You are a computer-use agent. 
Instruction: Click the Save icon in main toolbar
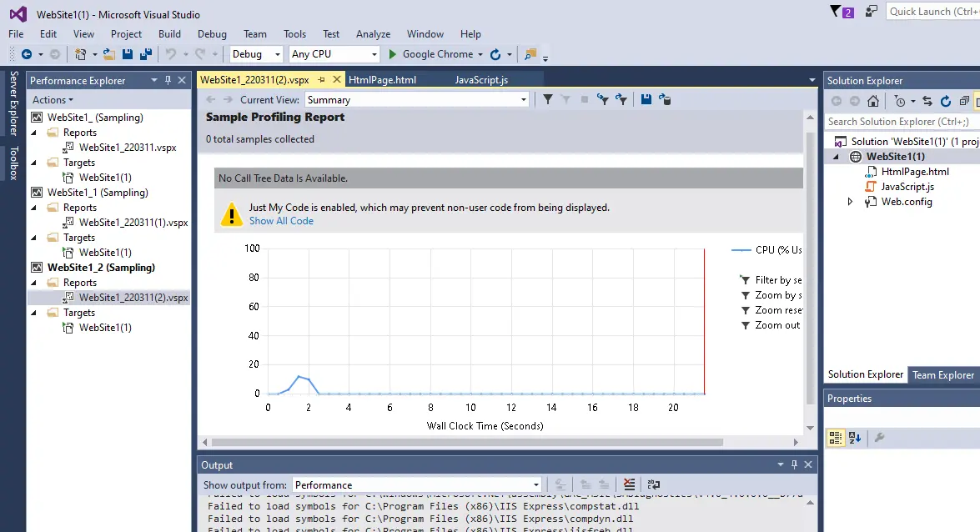click(x=128, y=54)
